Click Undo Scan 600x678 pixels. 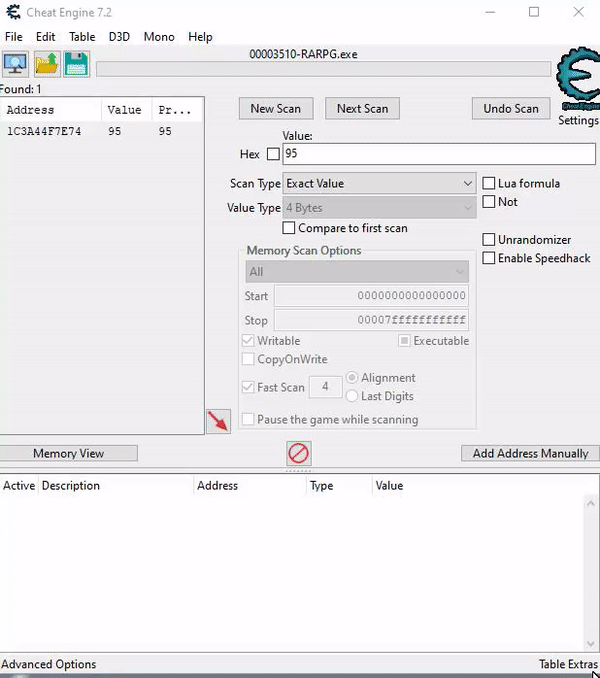511,109
